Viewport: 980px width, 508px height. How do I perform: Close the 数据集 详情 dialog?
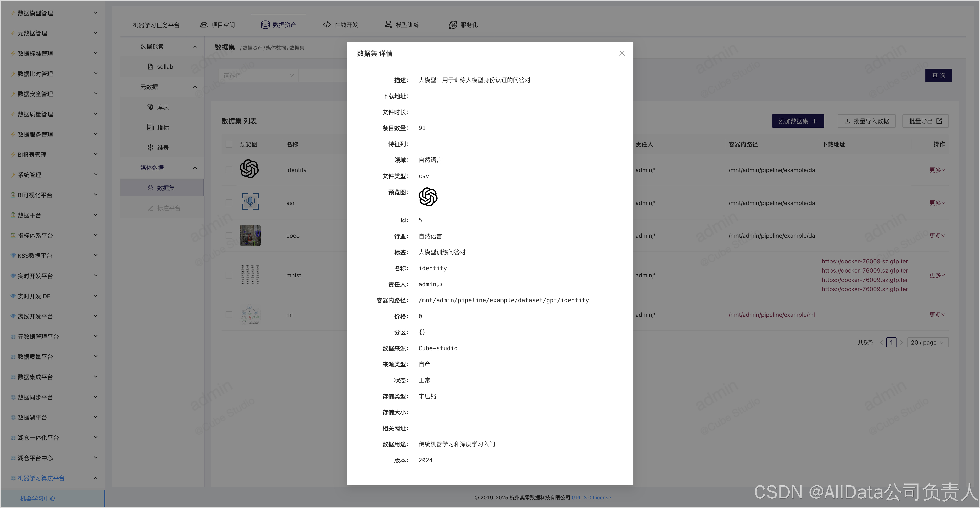point(622,53)
